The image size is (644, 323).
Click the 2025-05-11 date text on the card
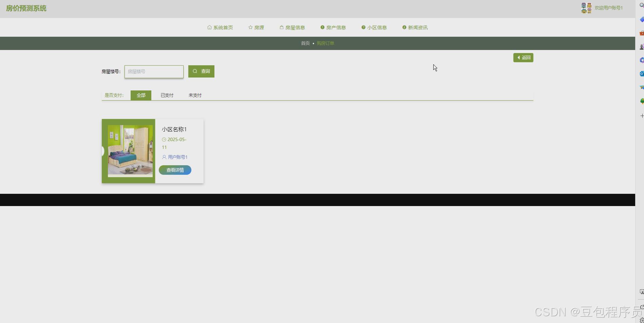pos(174,143)
